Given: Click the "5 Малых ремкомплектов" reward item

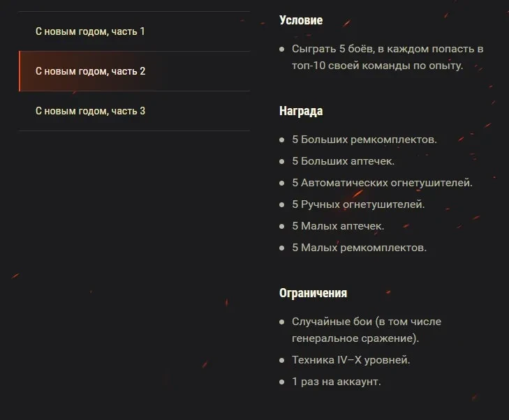Looking at the screenshot, I should coord(359,248).
